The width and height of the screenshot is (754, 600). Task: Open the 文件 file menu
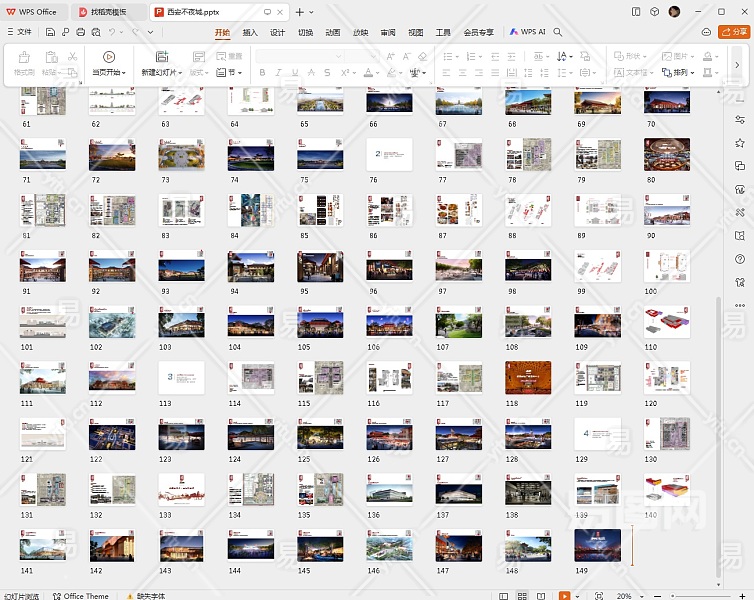19,32
